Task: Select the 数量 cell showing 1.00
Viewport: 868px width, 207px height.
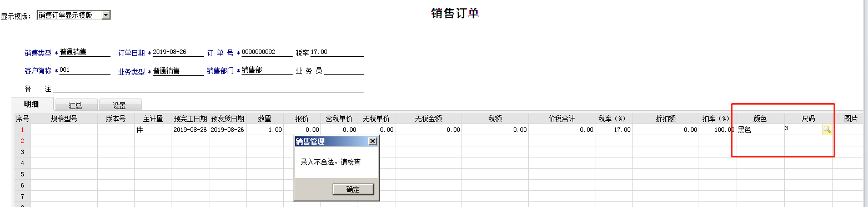Action: [265, 130]
